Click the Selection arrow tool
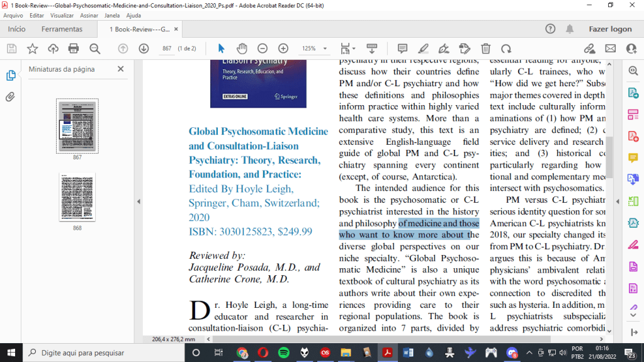 coord(221,48)
